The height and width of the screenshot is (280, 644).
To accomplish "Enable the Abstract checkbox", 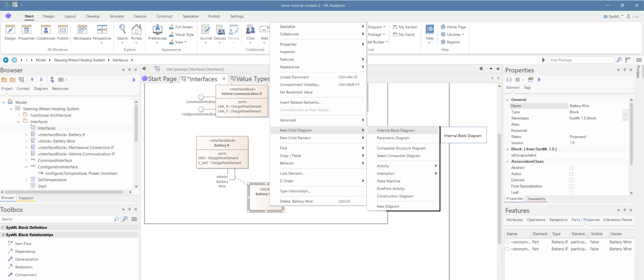I will [x=571, y=168].
